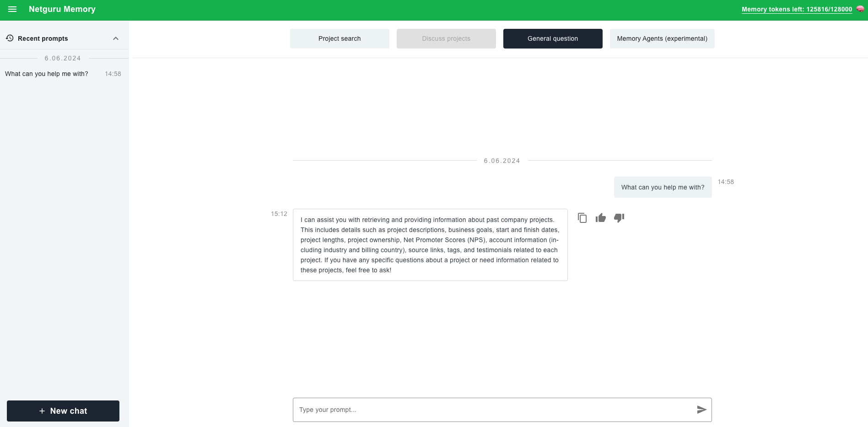Open the Memory Agents (experimental) tab
This screenshot has height=427, width=868.
click(x=662, y=38)
